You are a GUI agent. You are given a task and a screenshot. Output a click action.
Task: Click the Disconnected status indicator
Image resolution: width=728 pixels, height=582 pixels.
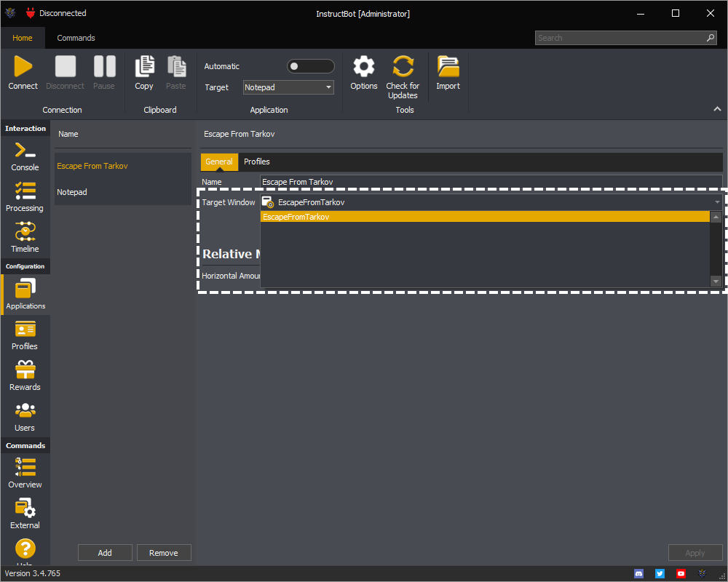click(57, 13)
